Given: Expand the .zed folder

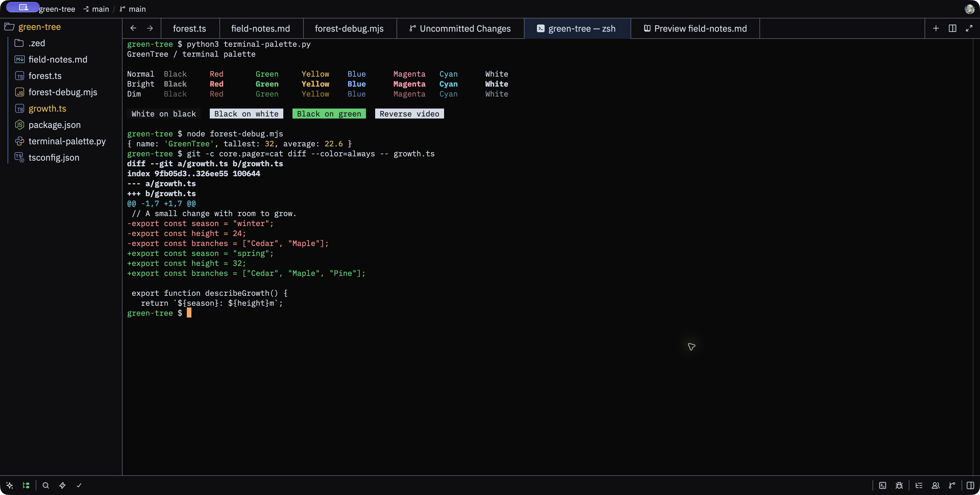Looking at the screenshot, I should [61, 43].
